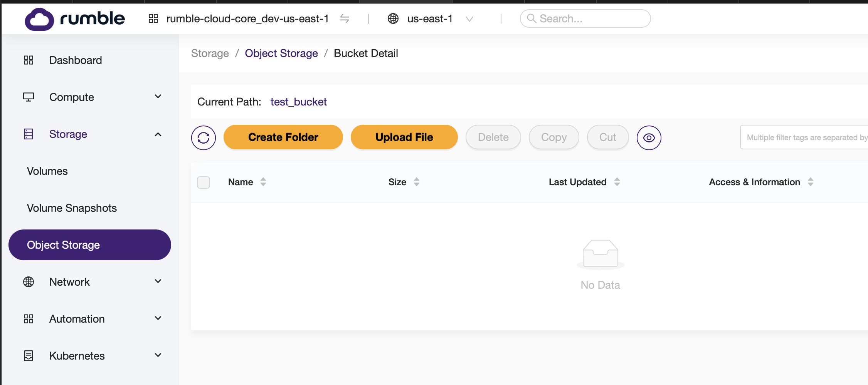Image resolution: width=868 pixels, height=385 pixels.
Task: Click the Storage breadcrumb
Action: pos(210,53)
